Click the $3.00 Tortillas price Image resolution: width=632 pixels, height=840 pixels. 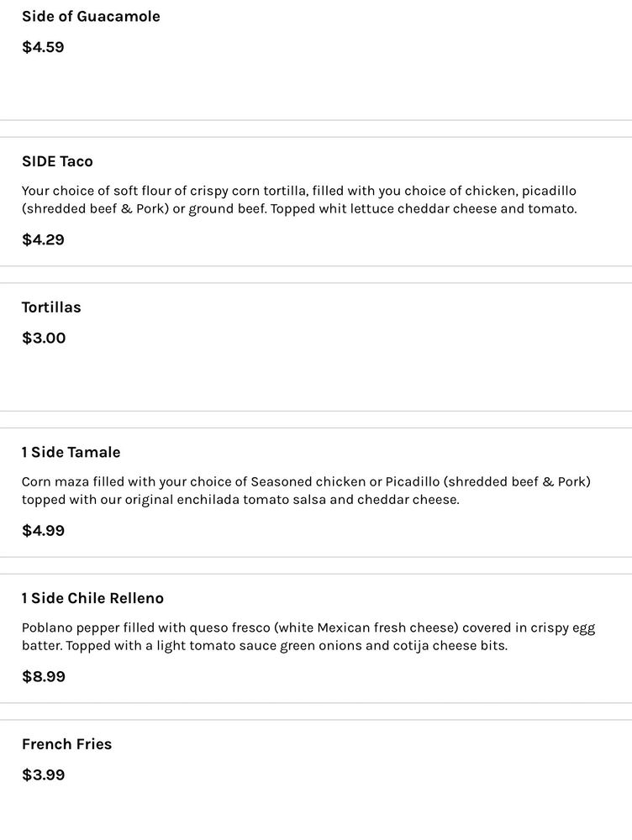(x=43, y=338)
